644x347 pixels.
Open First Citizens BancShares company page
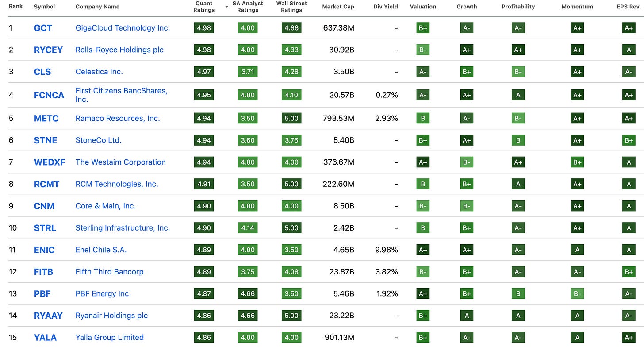pyautogui.click(x=122, y=95)
